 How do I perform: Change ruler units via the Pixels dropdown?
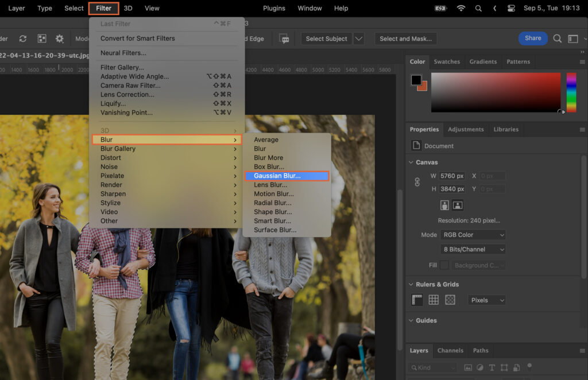pyautogui.click(x=486, y=299)
